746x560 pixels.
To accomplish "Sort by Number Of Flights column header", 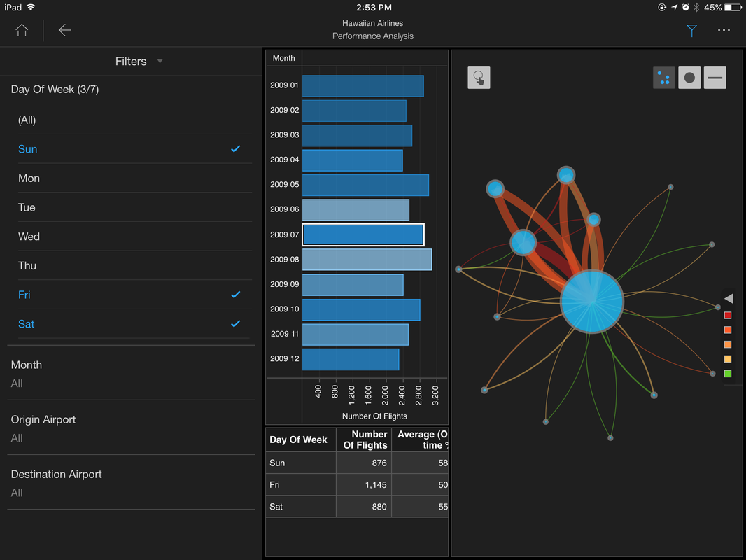I will coord(364,440).
